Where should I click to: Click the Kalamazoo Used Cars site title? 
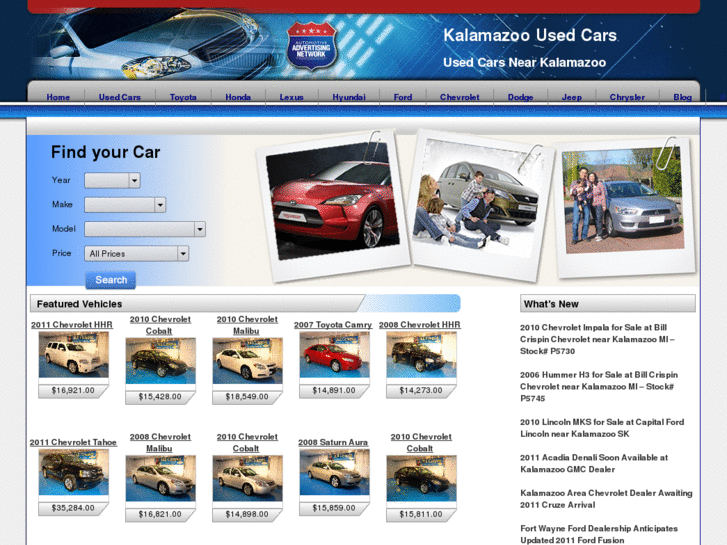pos(530,35)
